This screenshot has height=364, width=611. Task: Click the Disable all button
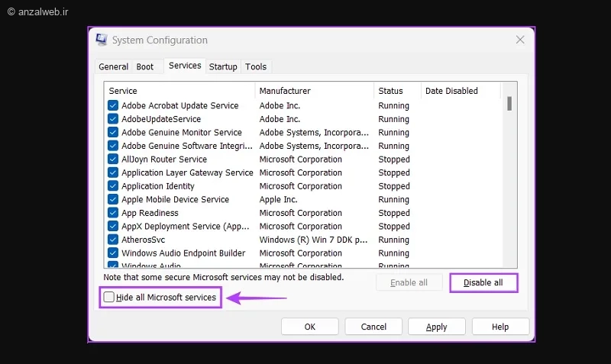tap(483, 282)
